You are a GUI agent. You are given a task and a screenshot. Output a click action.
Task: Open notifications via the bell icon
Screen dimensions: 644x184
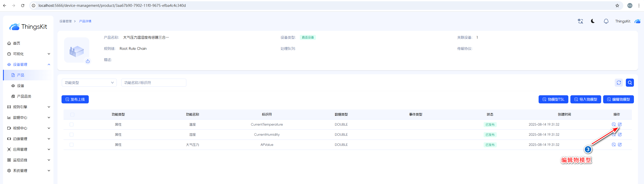(606, 21)
